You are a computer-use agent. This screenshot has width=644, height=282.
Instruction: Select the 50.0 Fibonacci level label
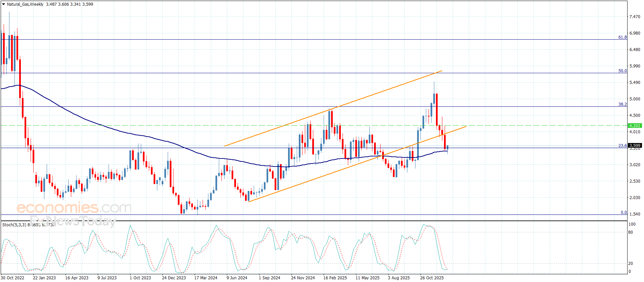tap(622, 71)
